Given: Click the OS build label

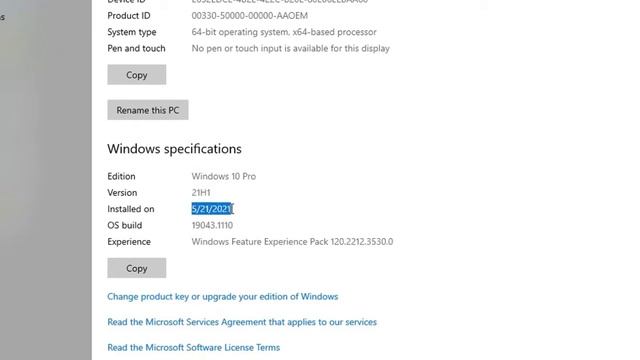Looking at the screenshot, I should (x=124, y=225).
